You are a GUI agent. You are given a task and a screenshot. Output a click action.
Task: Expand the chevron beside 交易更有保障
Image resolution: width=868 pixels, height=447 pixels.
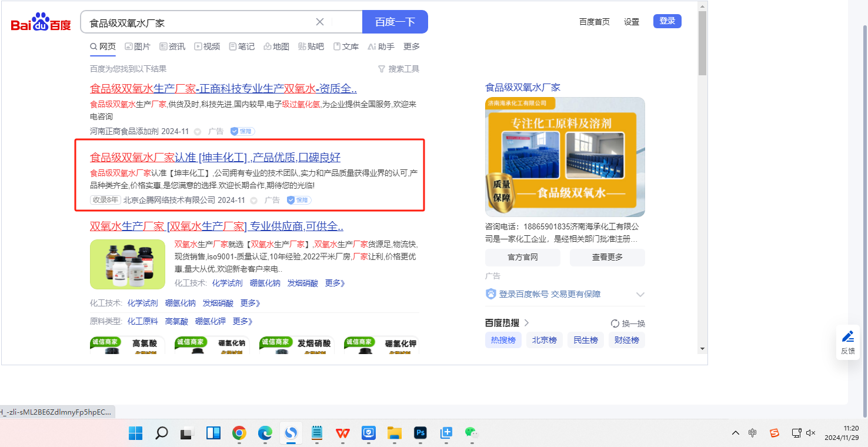[640, 294]
